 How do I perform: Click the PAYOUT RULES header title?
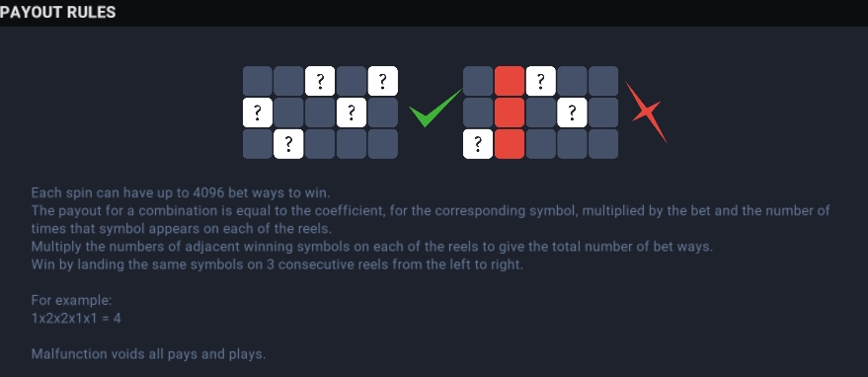click(58, 12)
